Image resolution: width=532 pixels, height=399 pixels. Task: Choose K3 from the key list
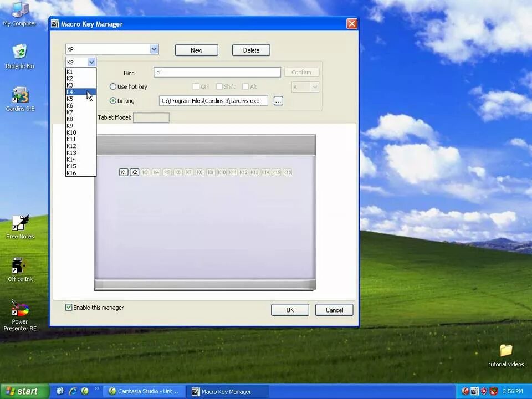(x=81, y=85)
